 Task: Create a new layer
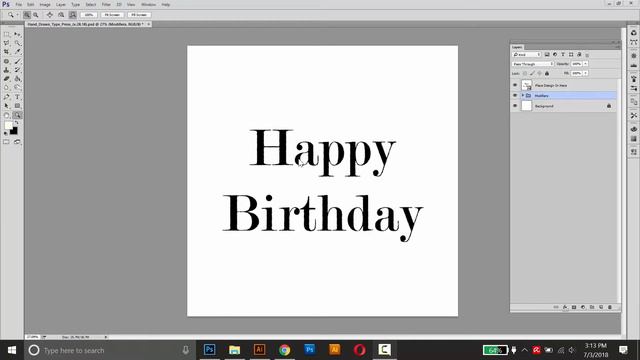601,307
